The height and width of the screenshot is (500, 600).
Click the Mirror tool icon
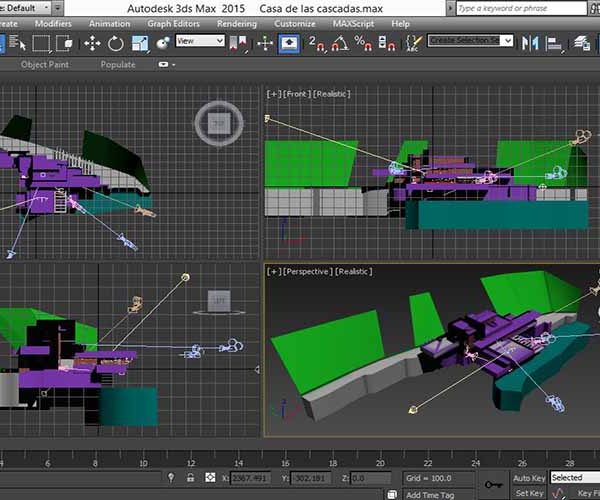tap(530, 43)
